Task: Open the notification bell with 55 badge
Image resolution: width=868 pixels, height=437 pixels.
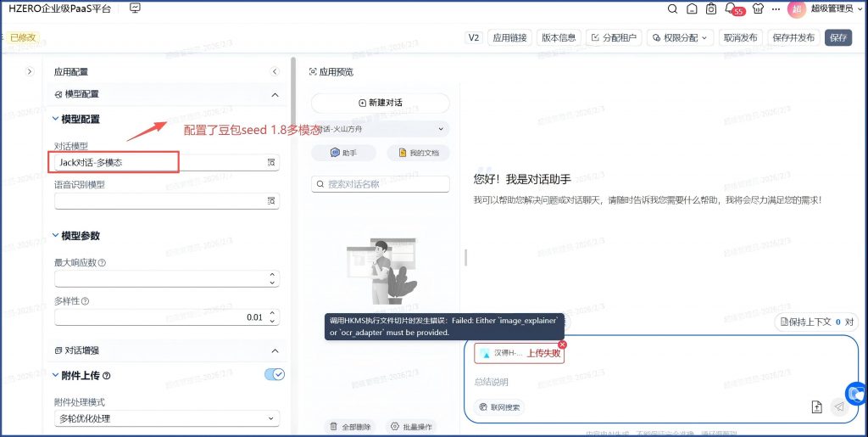Action: click(730, 9)
